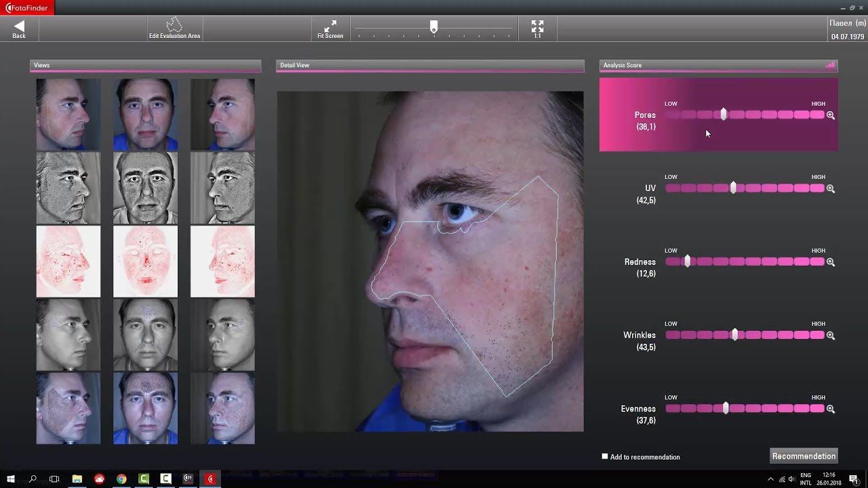This screenshot has height=488, width=868.
Task: Open the Windows Start menu
Action: coord(11,479)
